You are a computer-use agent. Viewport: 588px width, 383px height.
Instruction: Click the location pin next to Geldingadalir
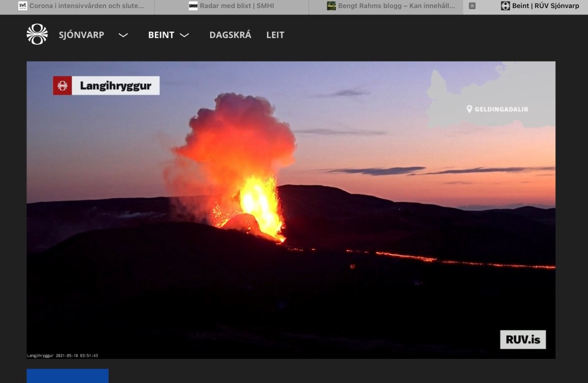[x=469, y=109]
